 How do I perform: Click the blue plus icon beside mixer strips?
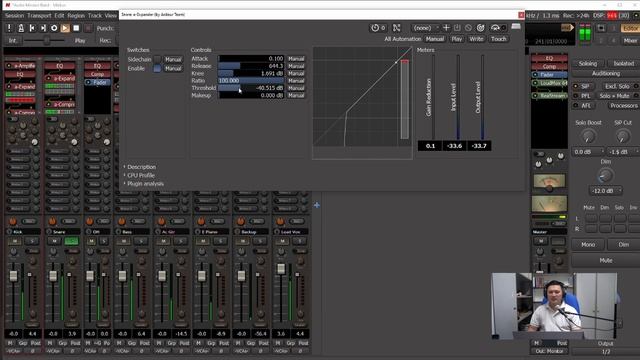click(317, 205)
